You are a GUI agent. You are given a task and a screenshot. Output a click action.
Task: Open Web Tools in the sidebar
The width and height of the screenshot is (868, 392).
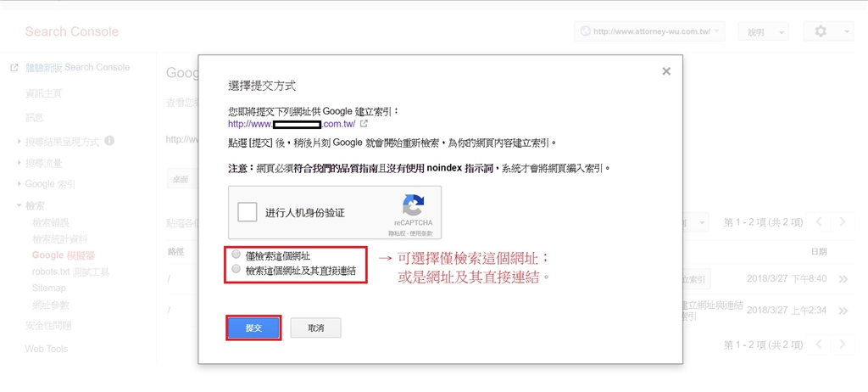[x=46, y=349]
